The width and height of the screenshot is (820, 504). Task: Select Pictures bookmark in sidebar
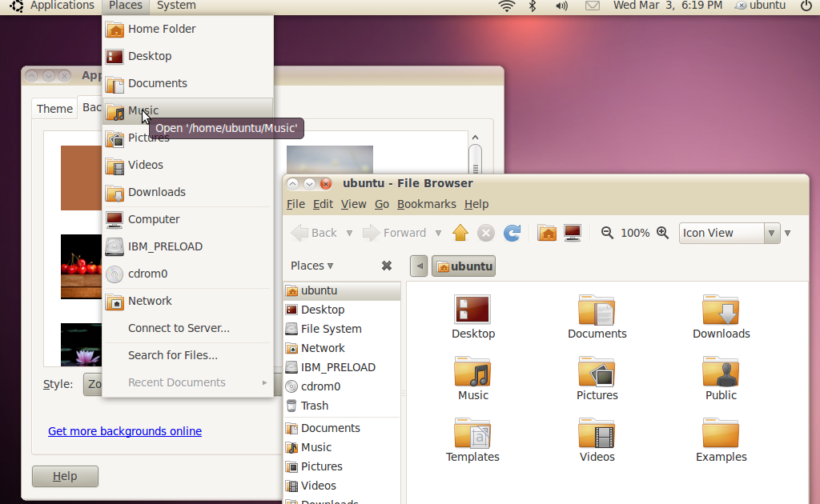click(343, 466)
